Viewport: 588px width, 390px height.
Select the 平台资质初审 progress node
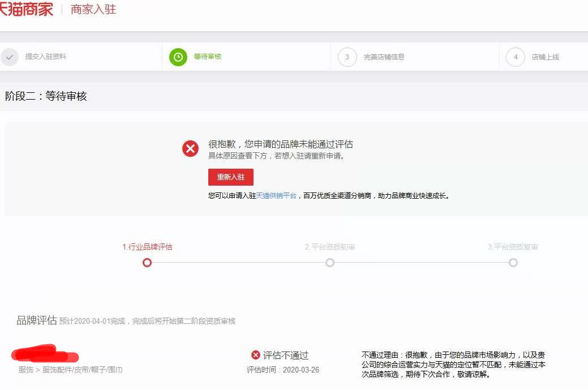click(330, 263)
